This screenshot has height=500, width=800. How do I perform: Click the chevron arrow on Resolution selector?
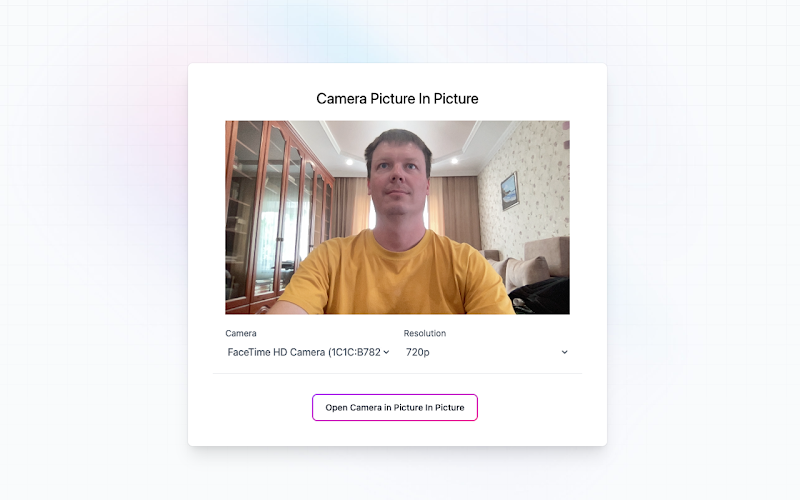tap(564, 352)
